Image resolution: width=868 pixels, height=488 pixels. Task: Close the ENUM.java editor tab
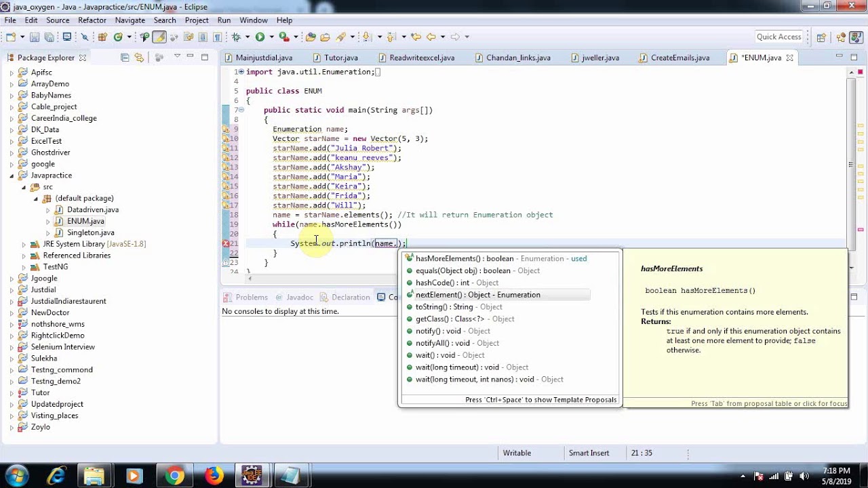(x=789, y=58)
